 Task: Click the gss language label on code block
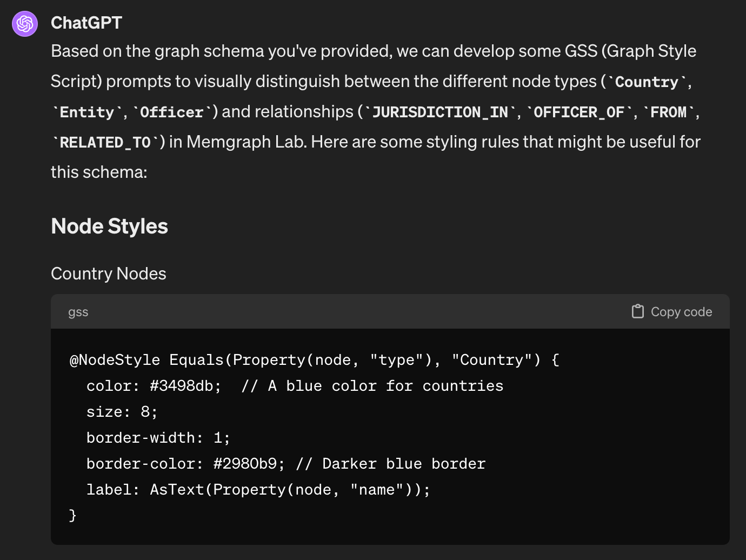click(78, 311)
